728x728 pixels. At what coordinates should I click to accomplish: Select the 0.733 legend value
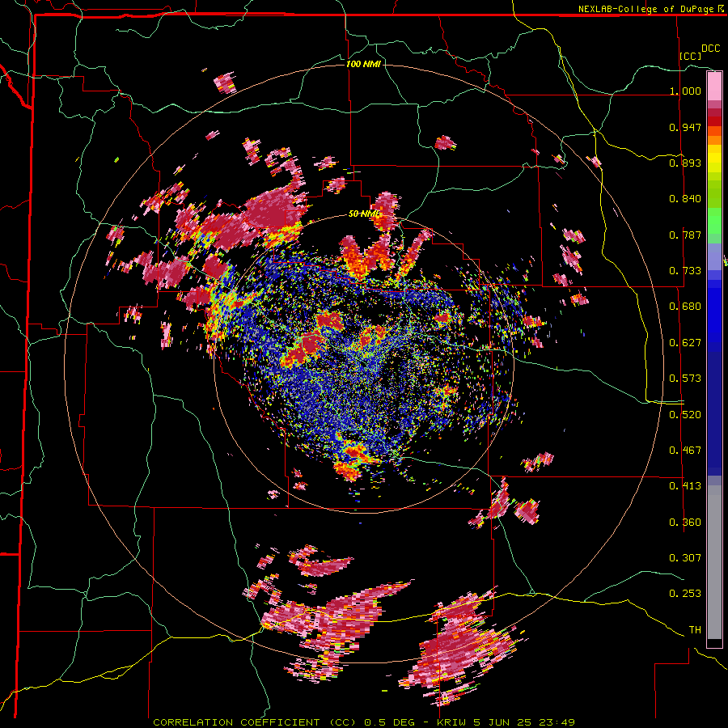click(x=685, y=271)
